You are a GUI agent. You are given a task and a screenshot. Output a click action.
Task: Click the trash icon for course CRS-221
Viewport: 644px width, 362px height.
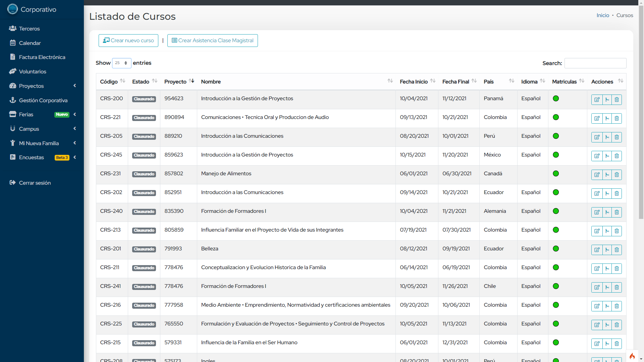click(616, 118)
